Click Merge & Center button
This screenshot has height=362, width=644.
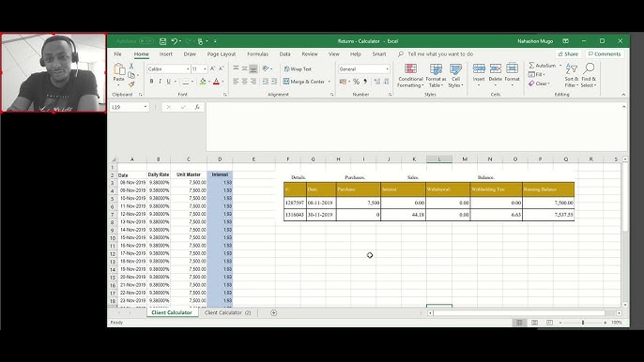pyautogui.click(x=304, y=82)
